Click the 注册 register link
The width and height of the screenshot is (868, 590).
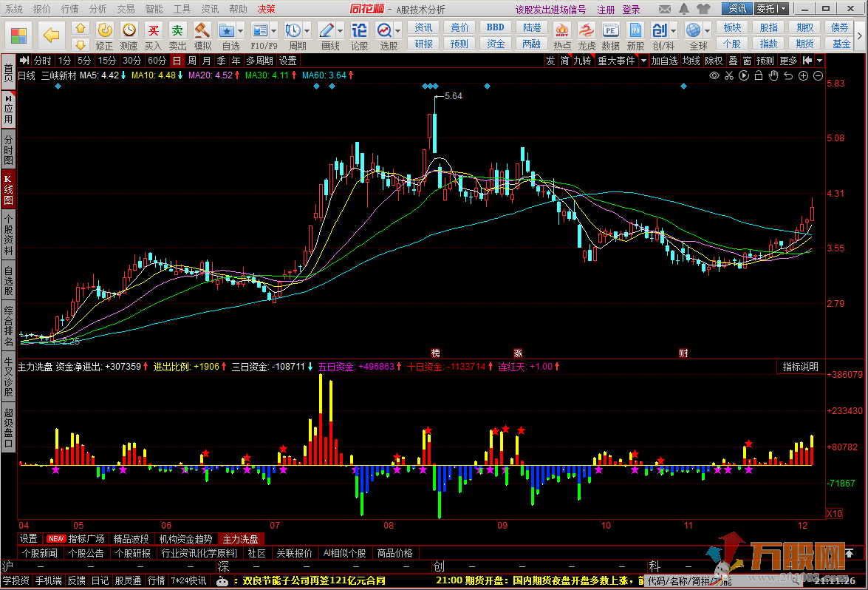pyautogui.click(x=606, y=10)
